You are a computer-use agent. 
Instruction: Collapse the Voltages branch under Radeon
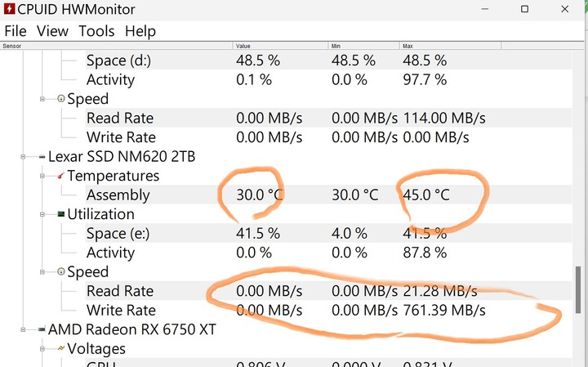click(x=42, y=349)
